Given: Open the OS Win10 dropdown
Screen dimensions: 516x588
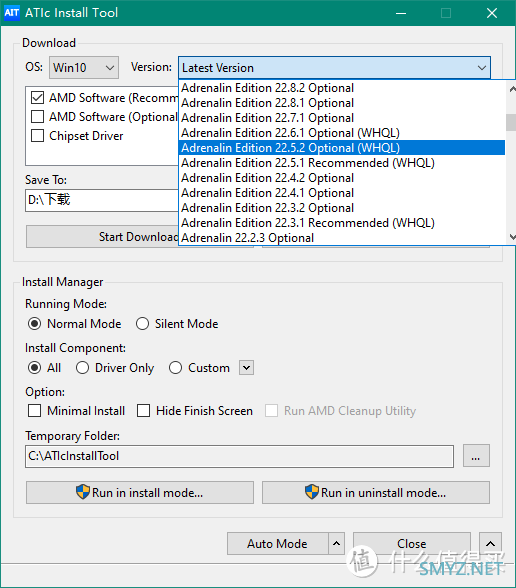Looking at the screenshot, I should [x=84, y=68].
